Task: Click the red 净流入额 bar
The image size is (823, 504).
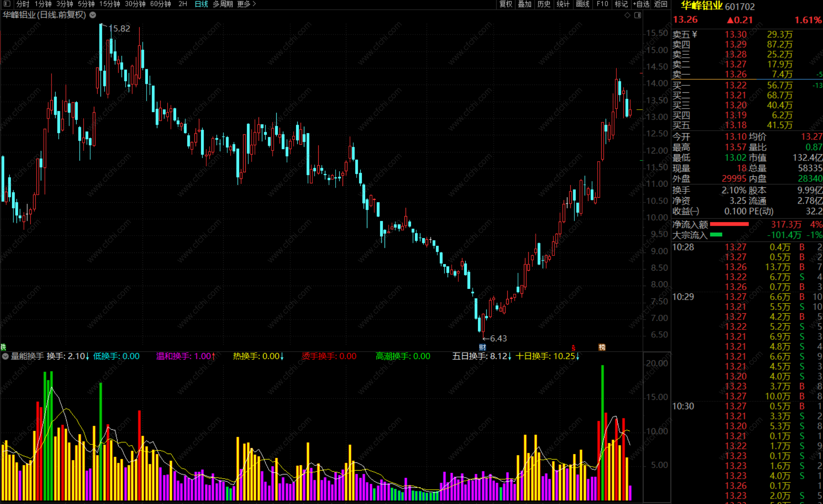Action: point(729,224)
